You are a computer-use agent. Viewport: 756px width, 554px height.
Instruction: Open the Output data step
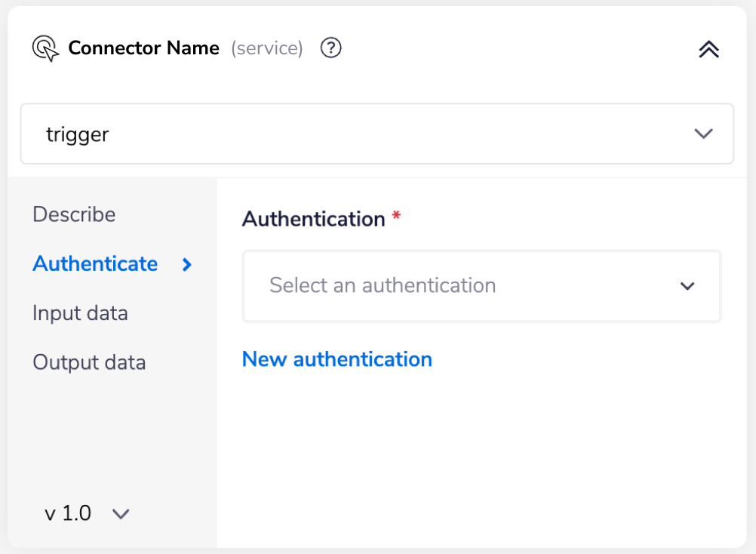click(x=89, y=362)
